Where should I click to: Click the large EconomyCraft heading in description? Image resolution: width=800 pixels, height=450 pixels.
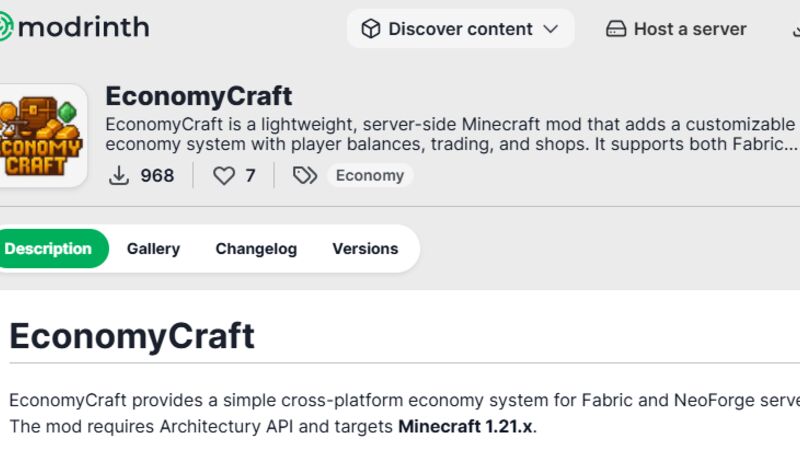pyautogui.click(x=132, y=336)
